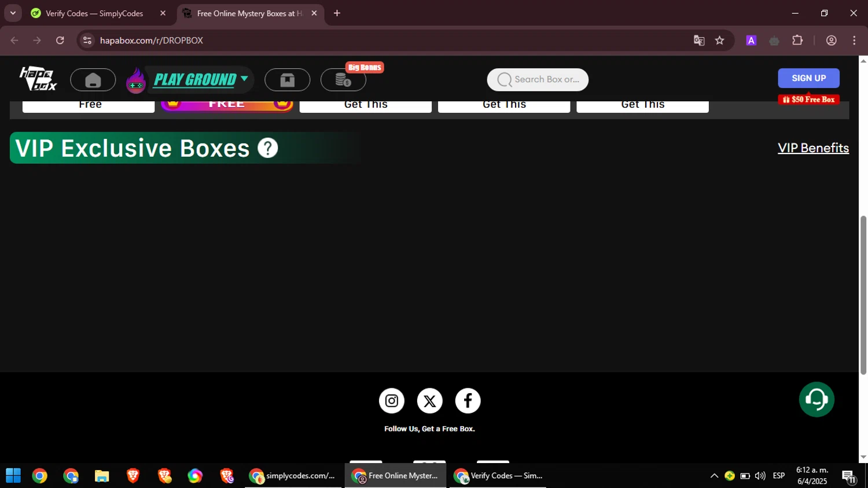Open the Instagram social icon
The height and width of the screenshot is (488, 868).
392,401
